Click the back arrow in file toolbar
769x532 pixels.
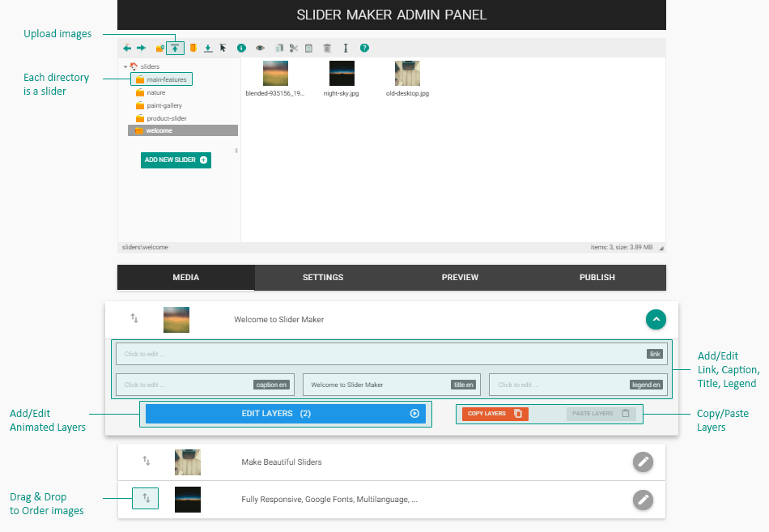pyautogui.click(x=127, y=48)
